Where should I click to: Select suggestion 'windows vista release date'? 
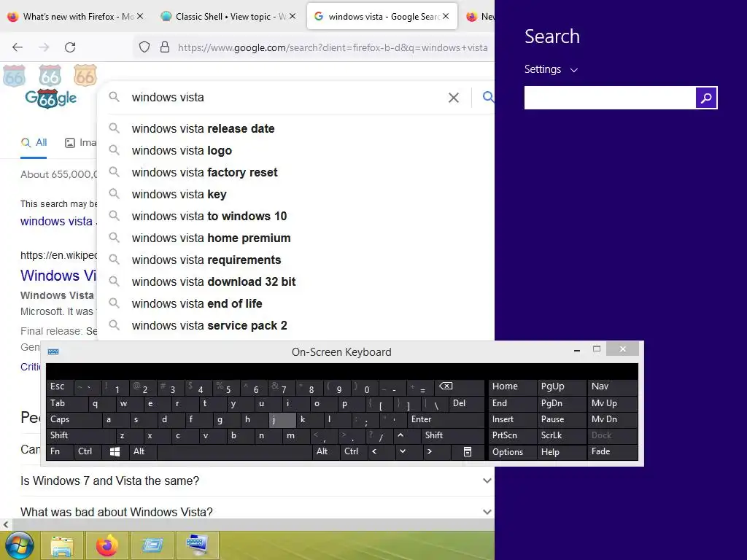203,128
